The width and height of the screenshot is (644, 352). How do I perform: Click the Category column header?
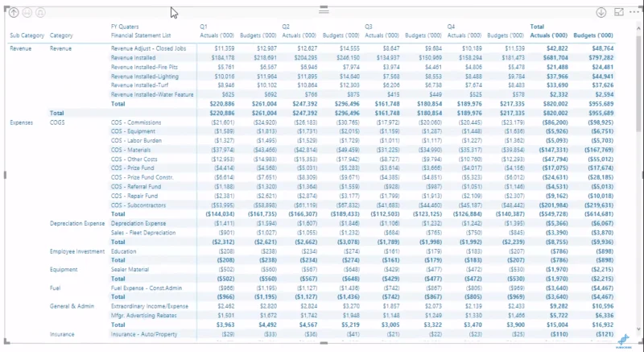(61, 35)
